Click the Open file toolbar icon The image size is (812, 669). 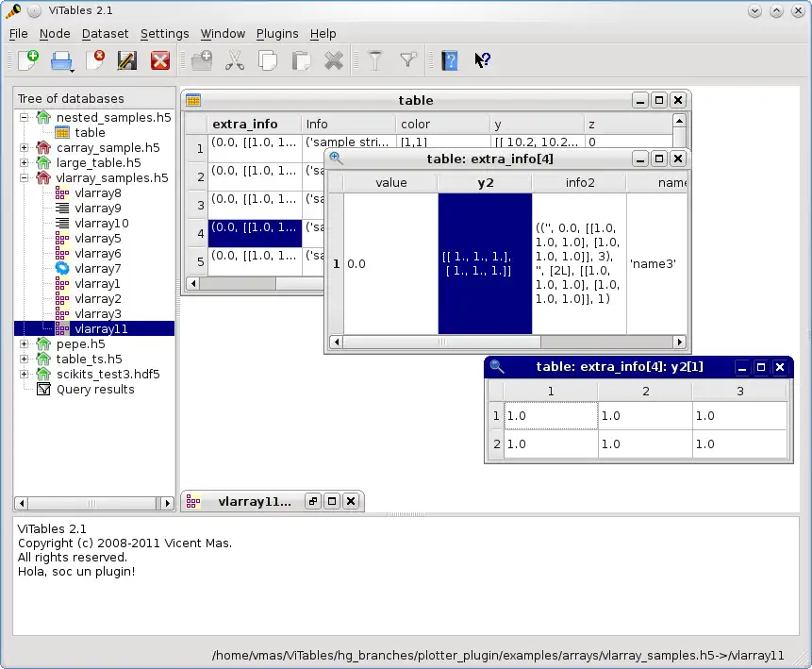click(x=61, y=61)
